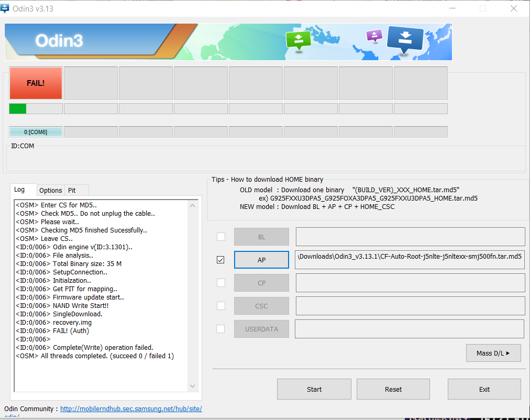Click the "recovery.img" log line
The image size is (530, 420).
click(53, 323)
